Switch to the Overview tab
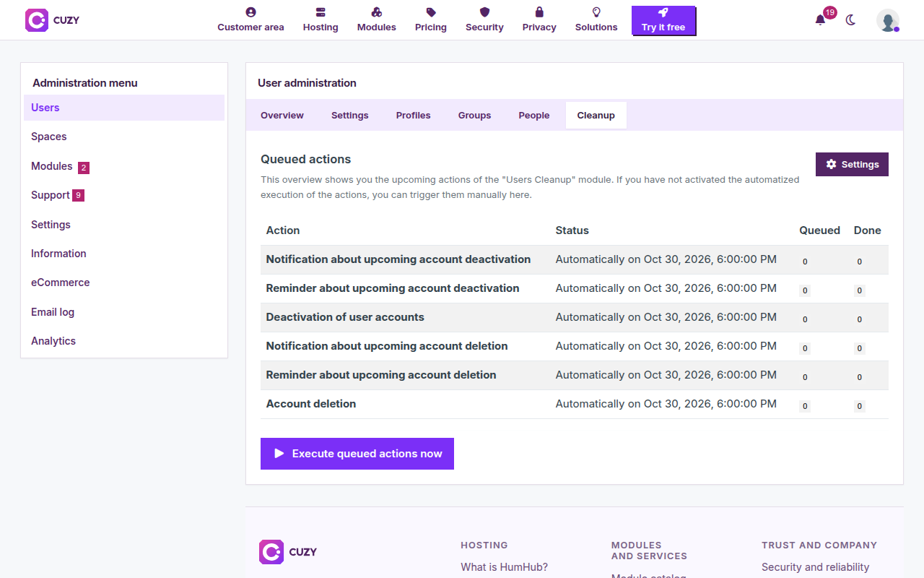 tap(282, 116)
